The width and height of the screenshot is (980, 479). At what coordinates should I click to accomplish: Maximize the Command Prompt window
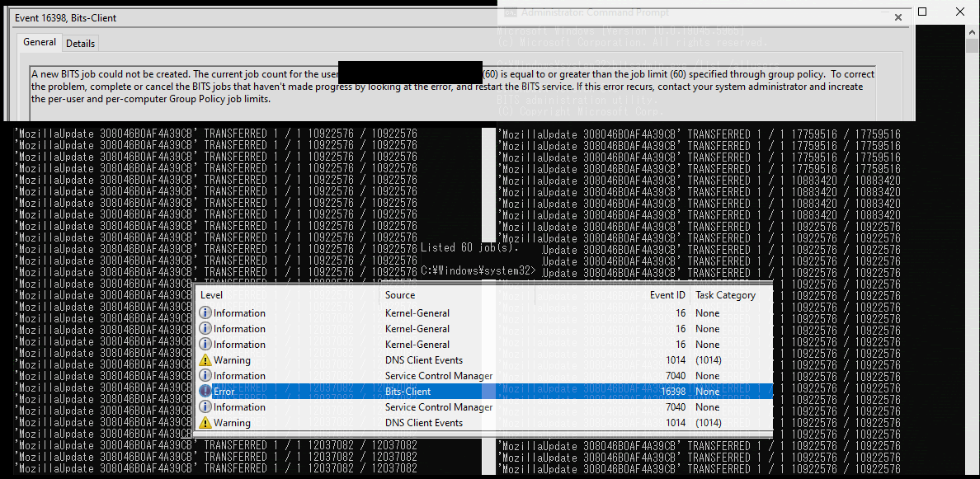922,12
